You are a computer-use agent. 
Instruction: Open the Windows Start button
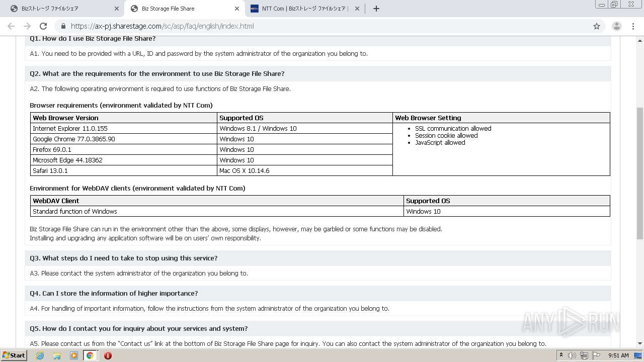point(14,355)
